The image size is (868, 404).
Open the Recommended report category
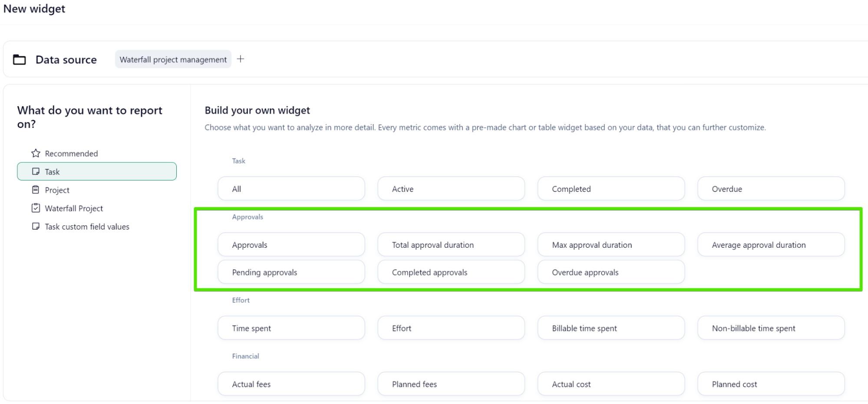[x=71, y=154]
